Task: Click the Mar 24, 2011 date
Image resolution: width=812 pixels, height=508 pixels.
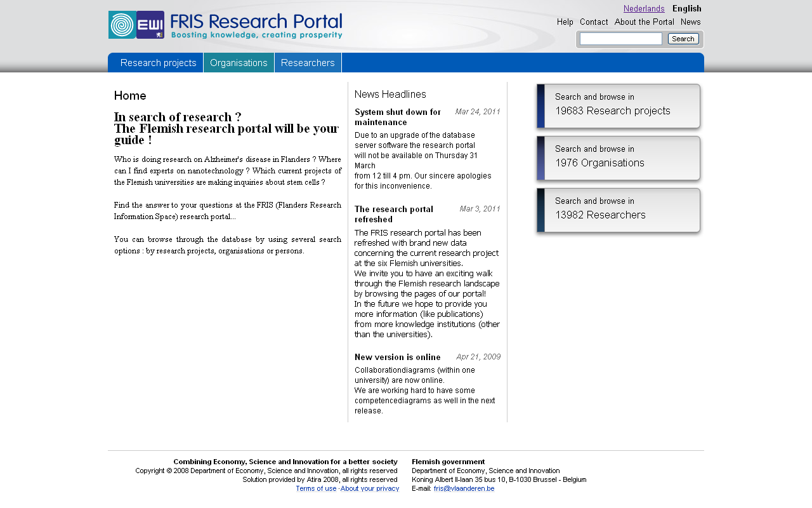Action: coord(478,112)
